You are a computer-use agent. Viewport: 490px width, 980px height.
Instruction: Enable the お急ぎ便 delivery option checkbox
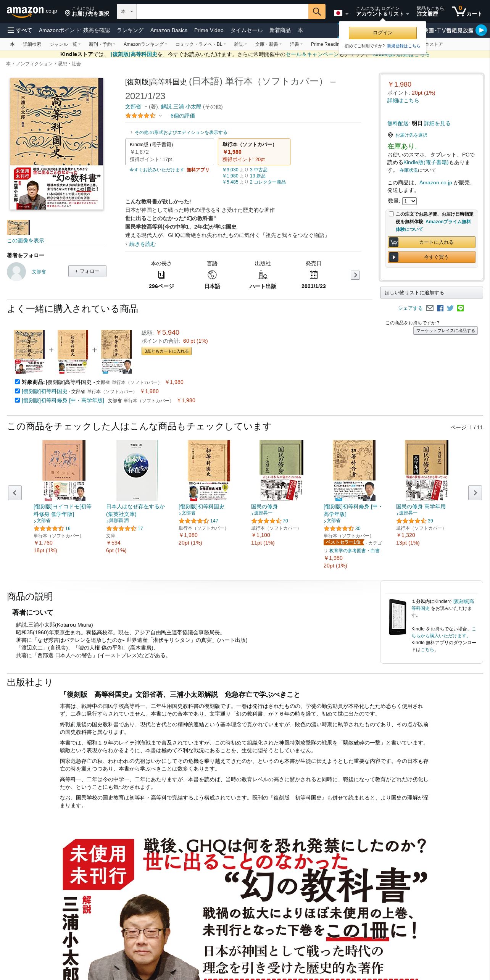(x=391, y=214)
